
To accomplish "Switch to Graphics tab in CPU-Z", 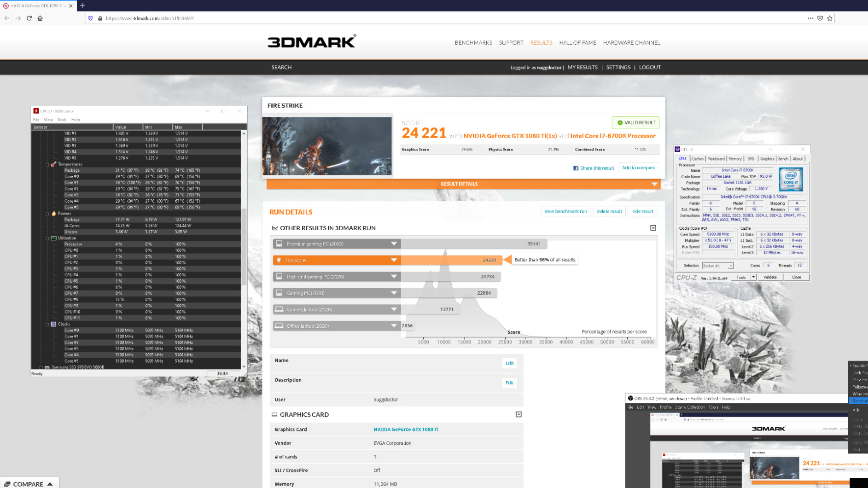I will 767,159.
